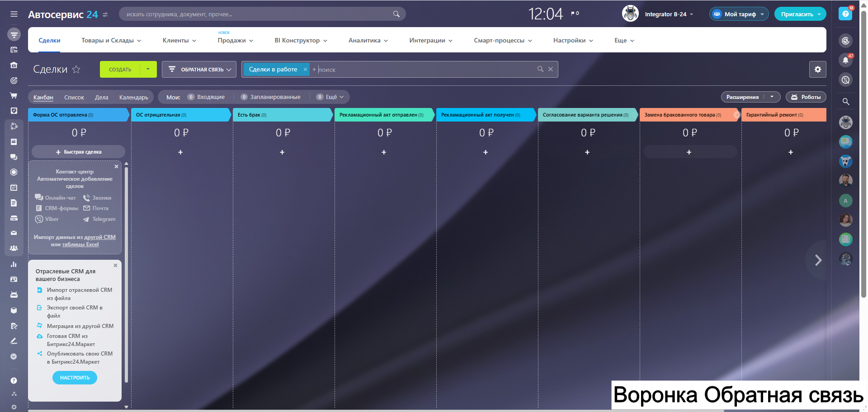Toggle favorite star next to Сделки title
Viewport: 868px width, 412px height.
(x=76, y=69)
